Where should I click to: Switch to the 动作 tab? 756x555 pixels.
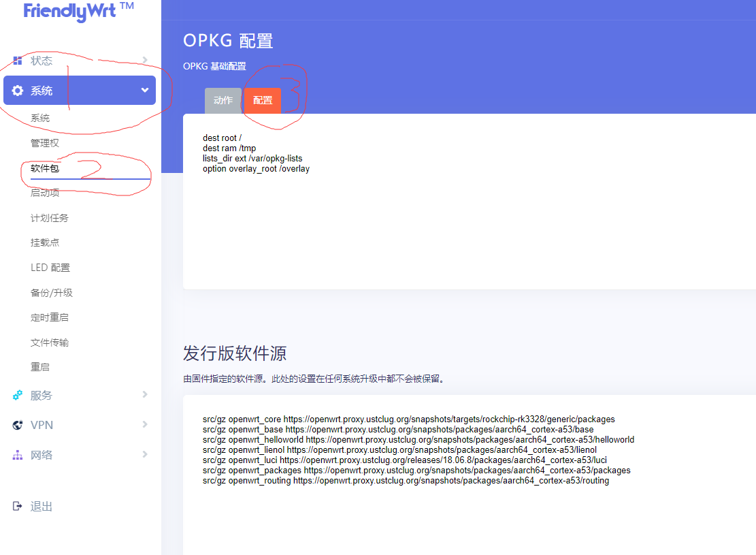(223, 100)
